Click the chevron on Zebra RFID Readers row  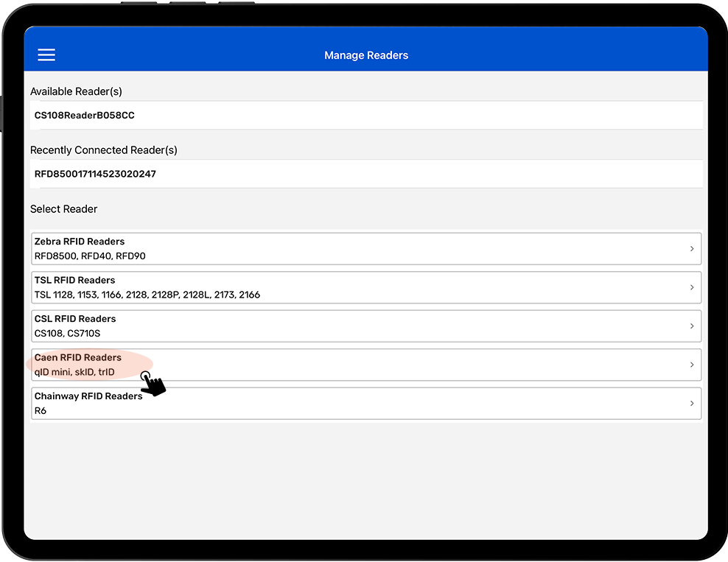pyautogui.click(x=691, y=249)
